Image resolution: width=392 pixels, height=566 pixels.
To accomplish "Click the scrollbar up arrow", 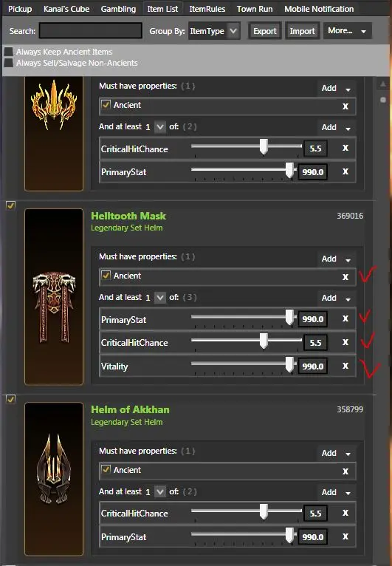I will click(383, 85).
